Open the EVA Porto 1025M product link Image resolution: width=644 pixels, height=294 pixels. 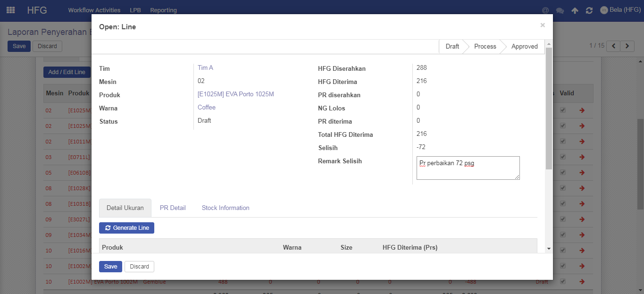[x=235, y=94]
